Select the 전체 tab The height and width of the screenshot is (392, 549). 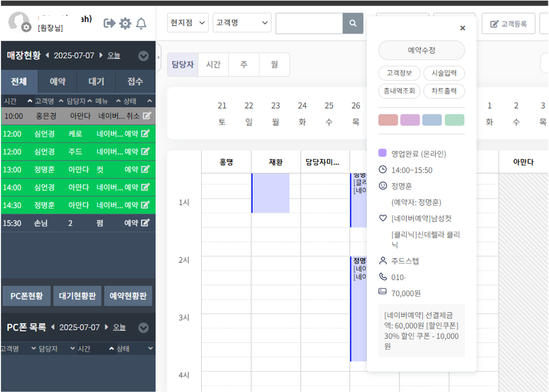(19, 81)
